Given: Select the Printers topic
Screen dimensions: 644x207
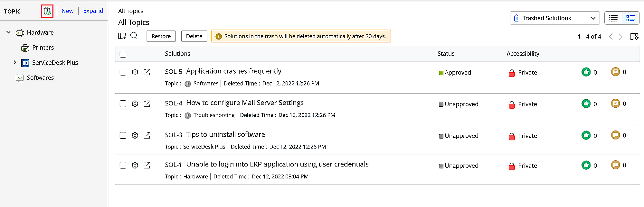Looking at the screenshot, I should point(43,48).
